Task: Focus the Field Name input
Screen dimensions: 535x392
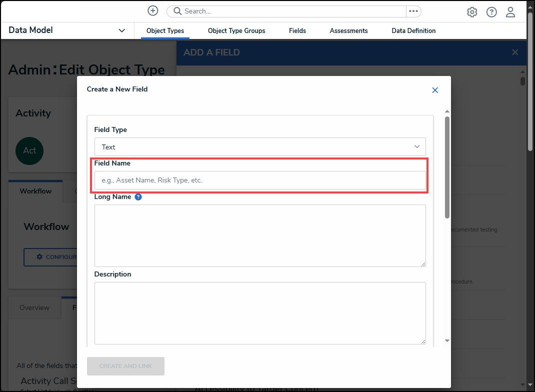Action: (x=260, y=180)
